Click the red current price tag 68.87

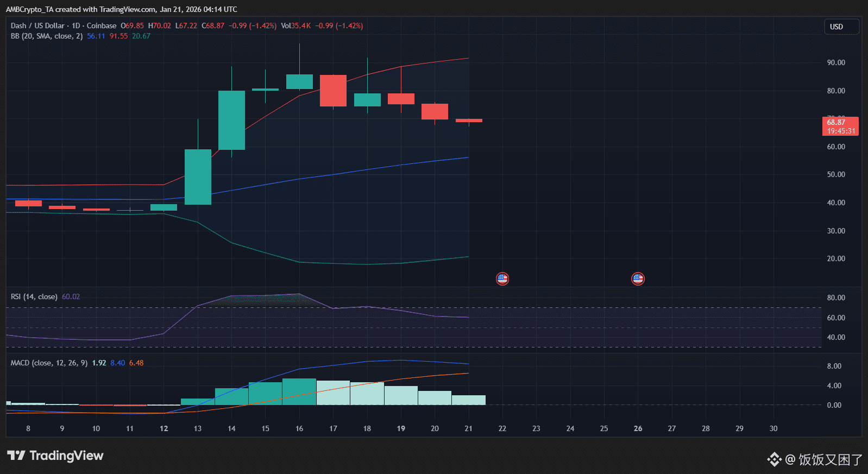[x=840, y=126]
